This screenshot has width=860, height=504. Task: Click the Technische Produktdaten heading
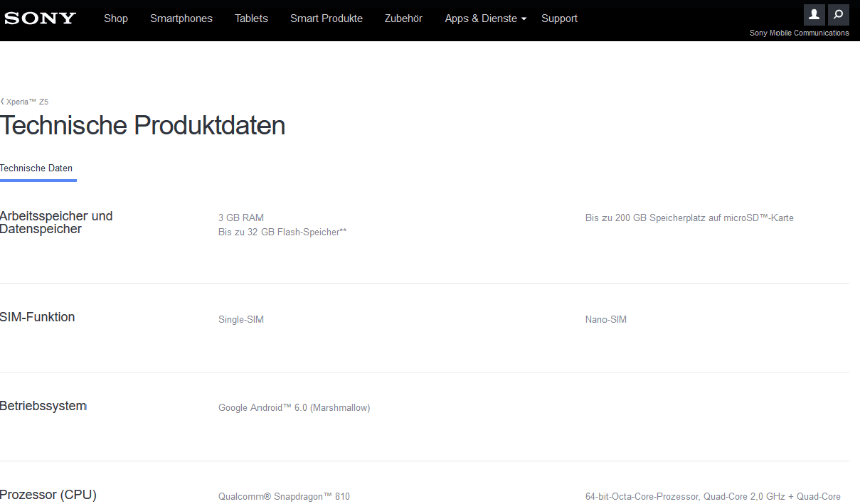pos(142,126)
